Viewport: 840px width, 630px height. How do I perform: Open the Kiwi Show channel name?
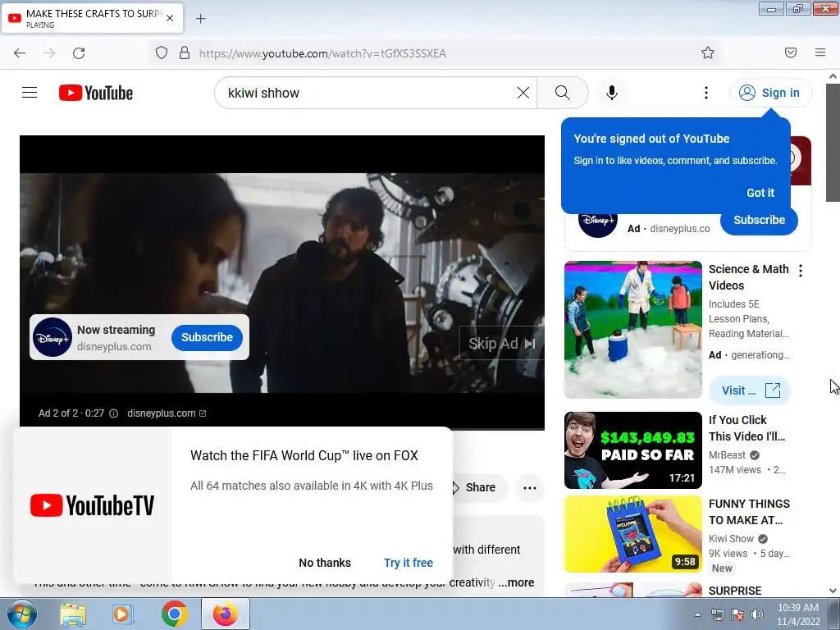[731, 539]
